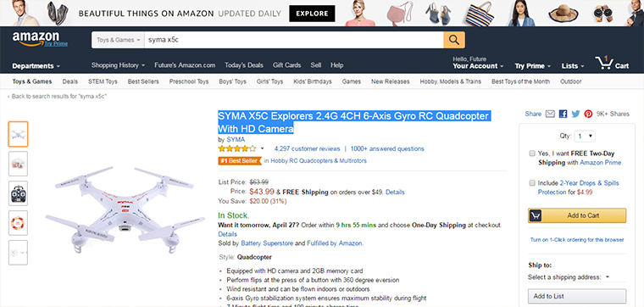Screen dimensions: 644x307
Task: Open Today's Deals in navigation bar
Action: (244, 65)
